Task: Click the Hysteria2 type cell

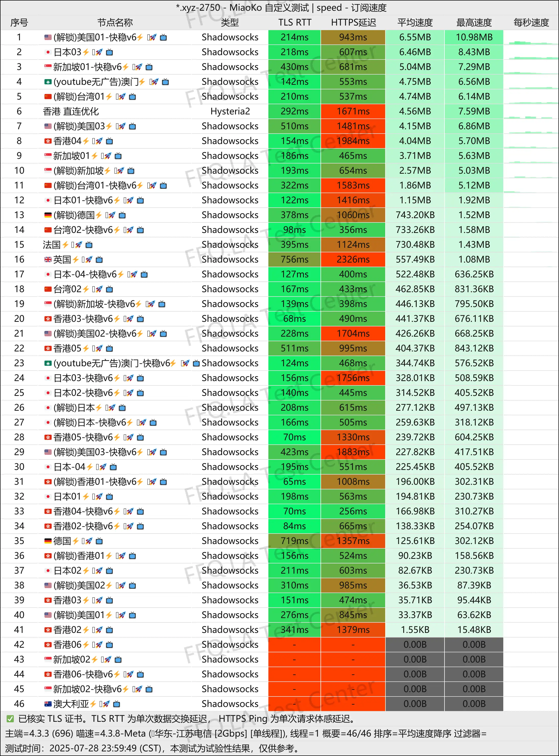Action: (x=230, y=112)
